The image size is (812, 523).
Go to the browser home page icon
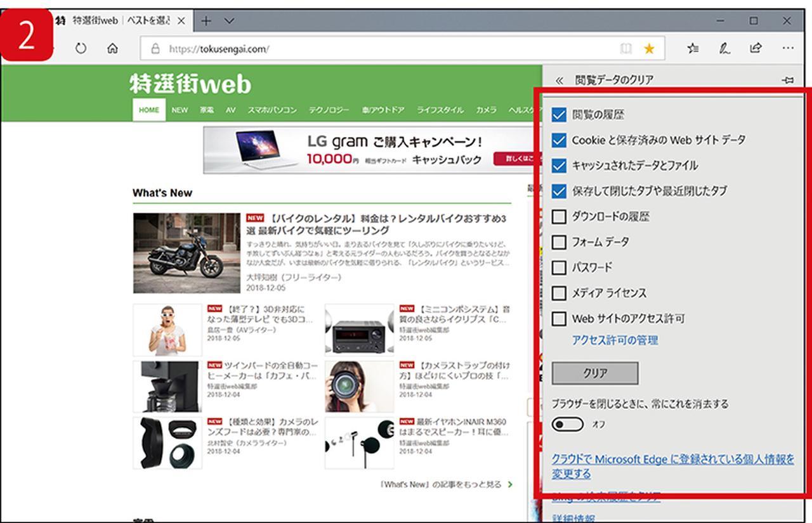pos(112,48)
